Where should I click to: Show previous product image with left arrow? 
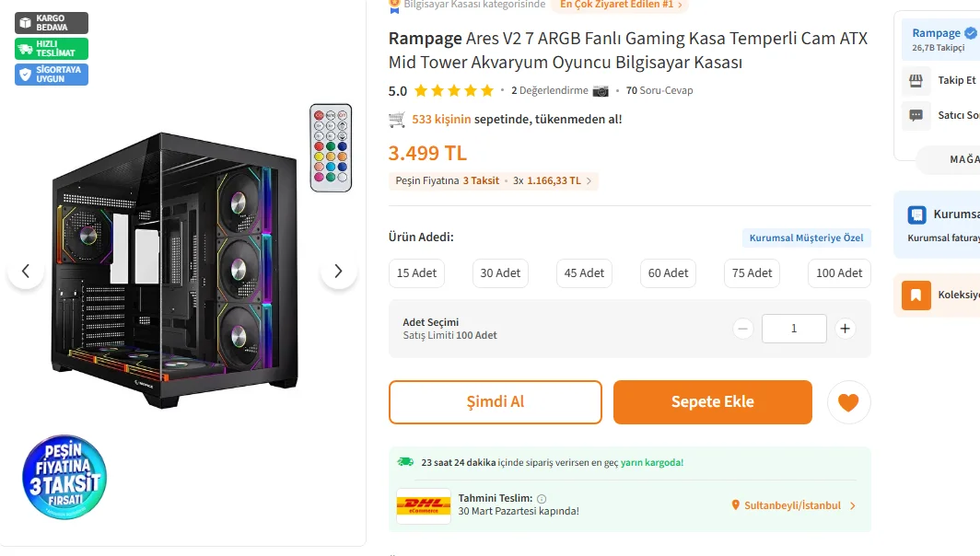pos(26,271)
